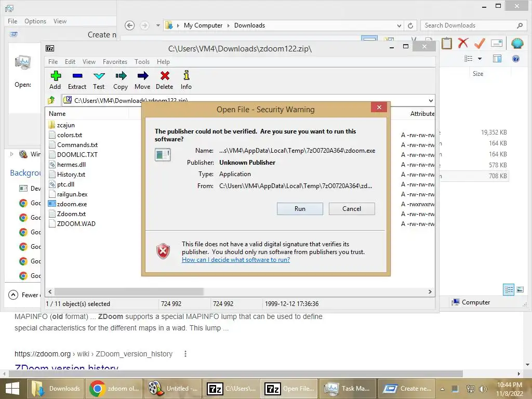Click the Windows Start button
Screen dimensions: 532x399
(12, 389)
